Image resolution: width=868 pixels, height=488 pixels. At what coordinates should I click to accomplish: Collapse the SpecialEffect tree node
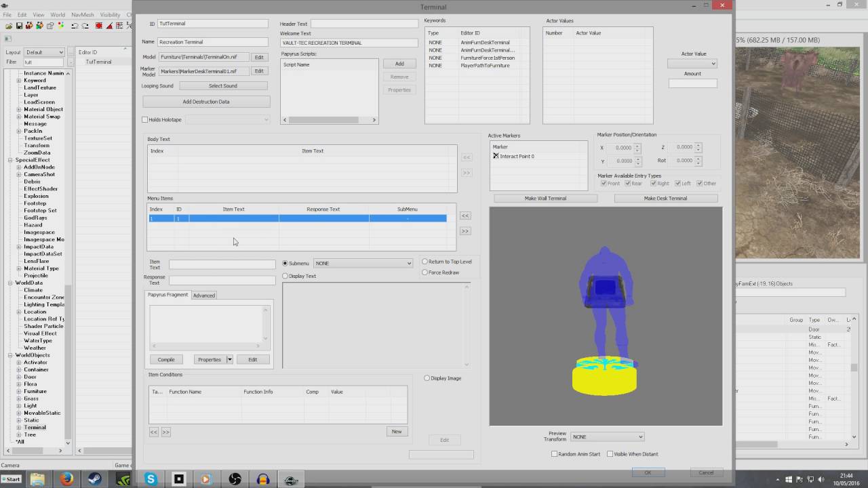[10, 160]
